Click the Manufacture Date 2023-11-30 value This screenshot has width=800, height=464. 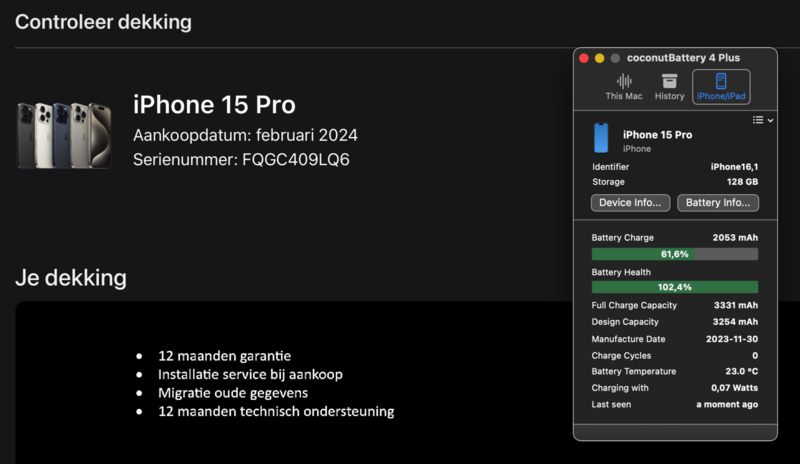732,339
